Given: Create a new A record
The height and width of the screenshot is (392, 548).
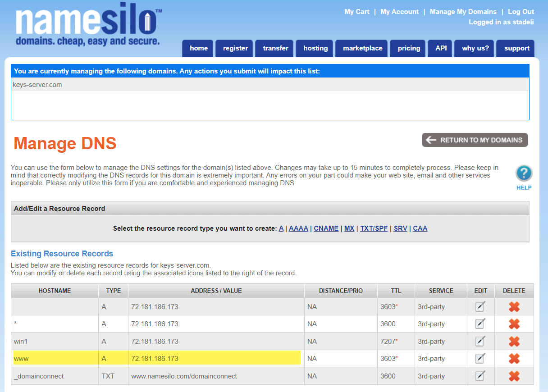Looking at the screenshot, I should pyautogui.click(x=281, y=228).
